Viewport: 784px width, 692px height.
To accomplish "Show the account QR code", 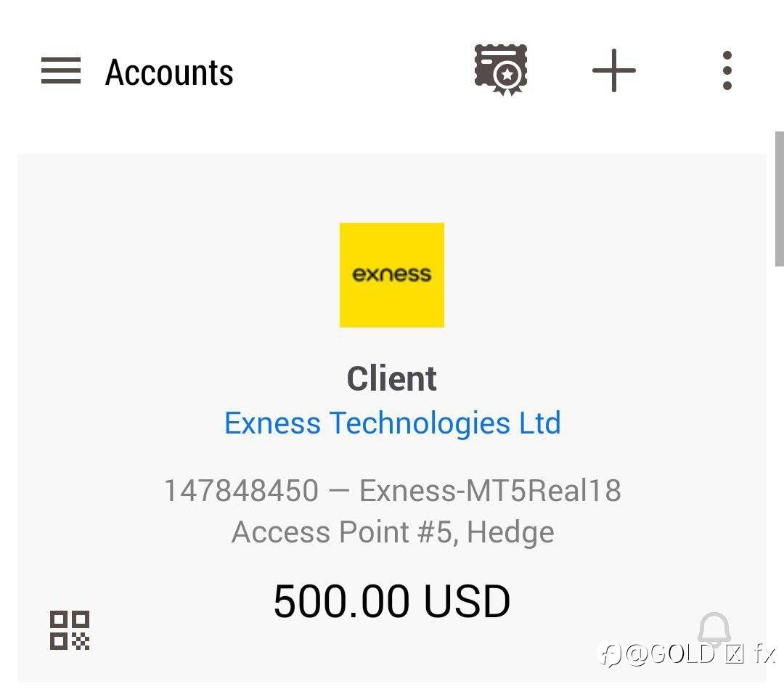I will [x=70, y=630].
